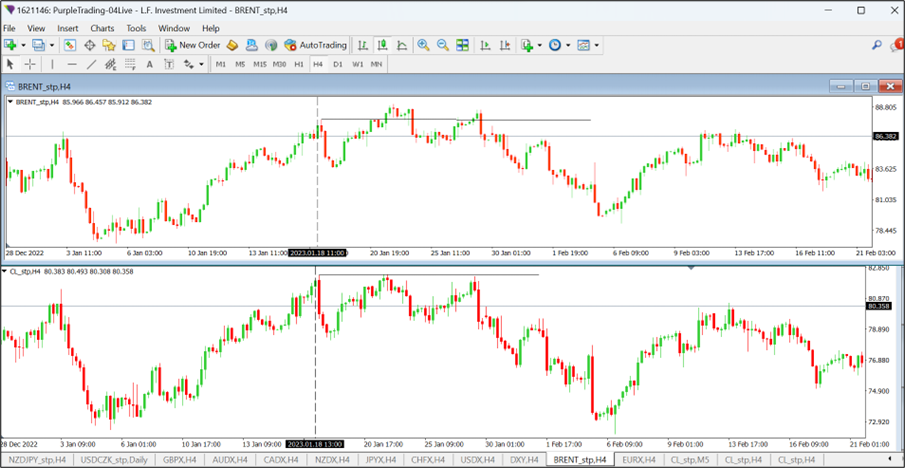Select the Cursor arrow tool
Image resolution: width=905 pixels, height=468 pixels.
pos(10,64)
